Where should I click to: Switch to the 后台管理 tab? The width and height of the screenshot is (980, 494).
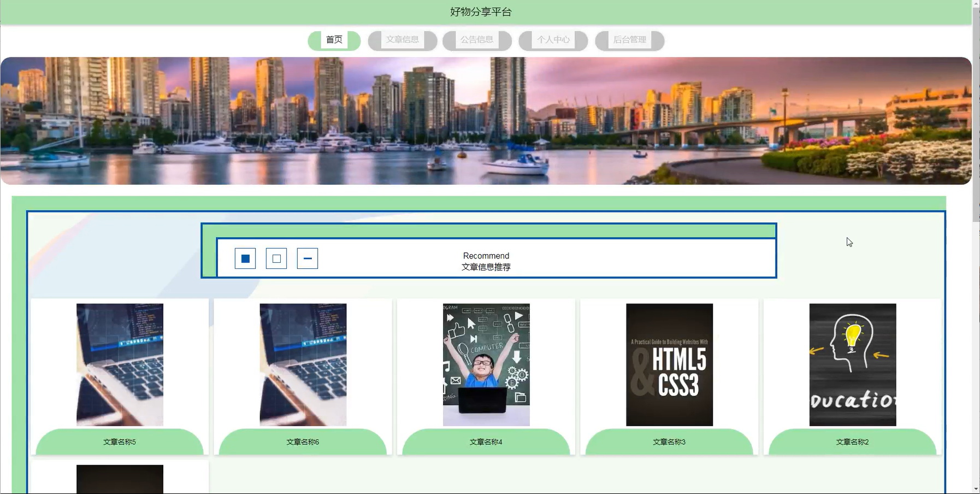click(630, 40)
